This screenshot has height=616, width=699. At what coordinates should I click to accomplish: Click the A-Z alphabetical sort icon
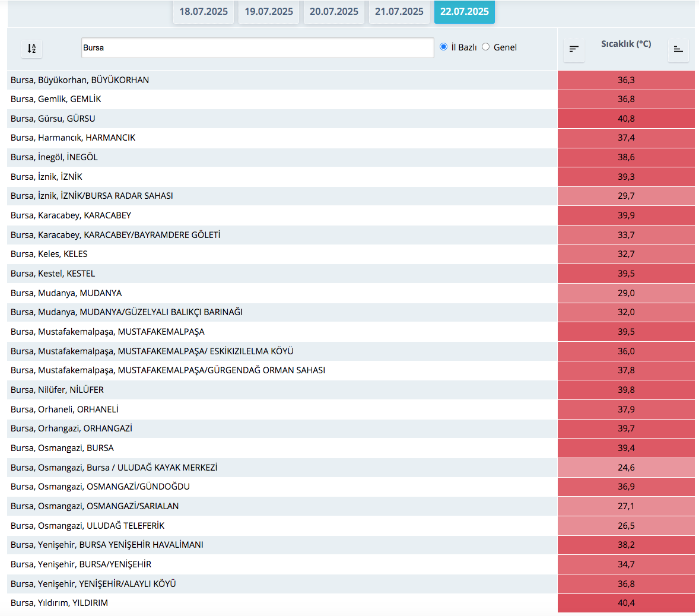tap(32, 49)
